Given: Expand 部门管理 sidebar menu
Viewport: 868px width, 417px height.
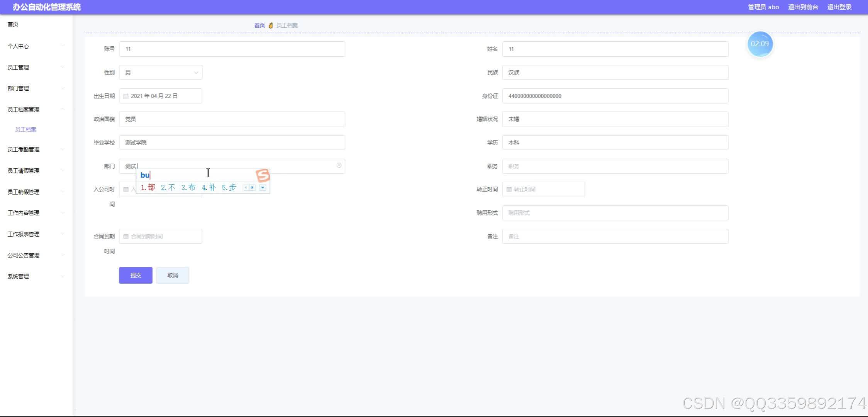Looking at the screenshot, I should [x=36, y=88].
